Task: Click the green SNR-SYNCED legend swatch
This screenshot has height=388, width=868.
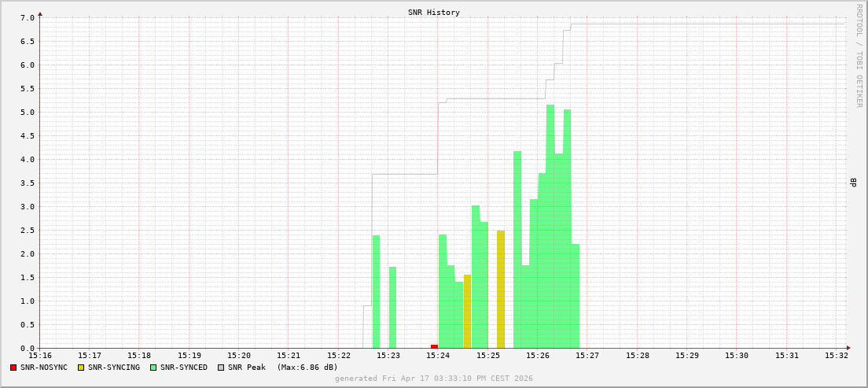Action: click(x=153, y=368)
